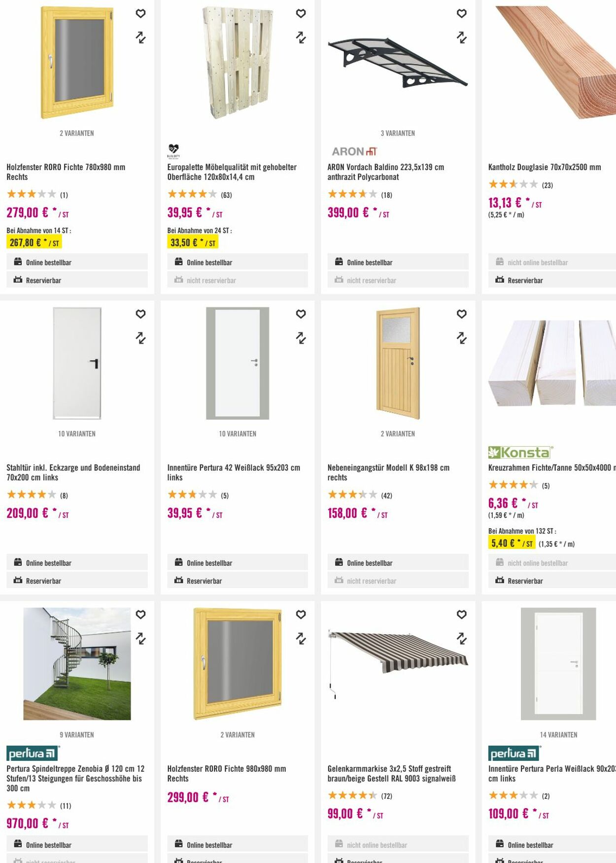Favorite the ARON Vordach Baldino canopy

[461, 13]
